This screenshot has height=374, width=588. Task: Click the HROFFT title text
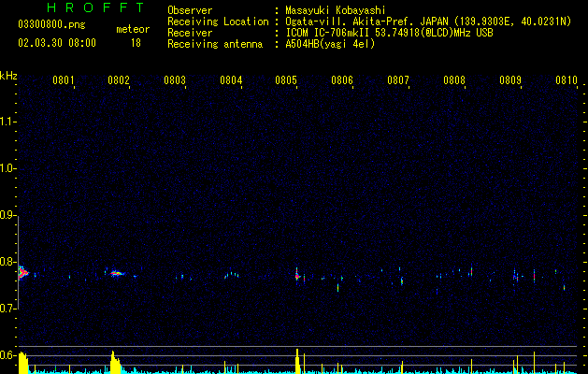pos(96,7)
